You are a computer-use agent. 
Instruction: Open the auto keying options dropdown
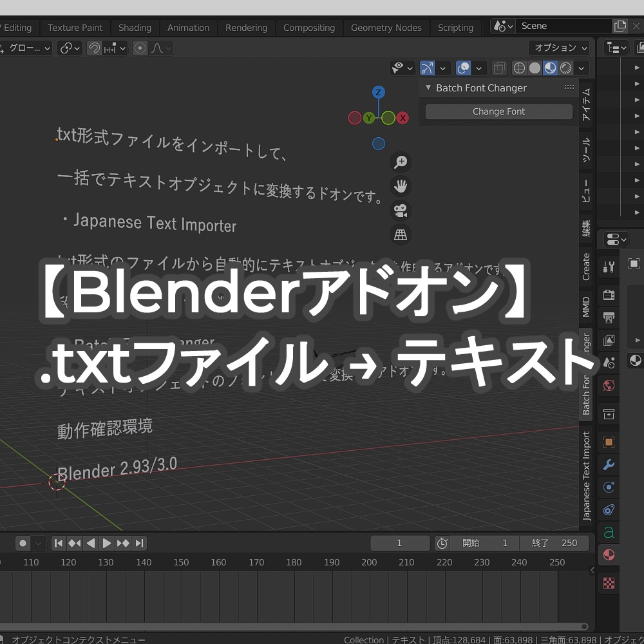38,544
